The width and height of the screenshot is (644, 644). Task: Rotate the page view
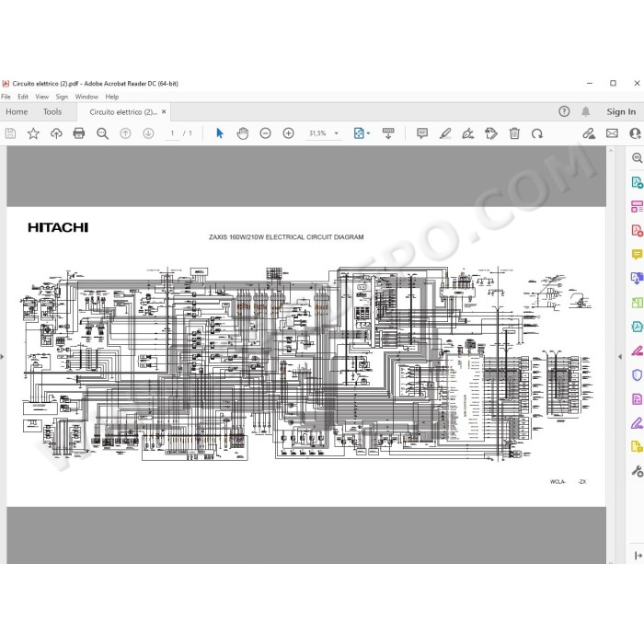pyautogui.click(x=537, y=133)
